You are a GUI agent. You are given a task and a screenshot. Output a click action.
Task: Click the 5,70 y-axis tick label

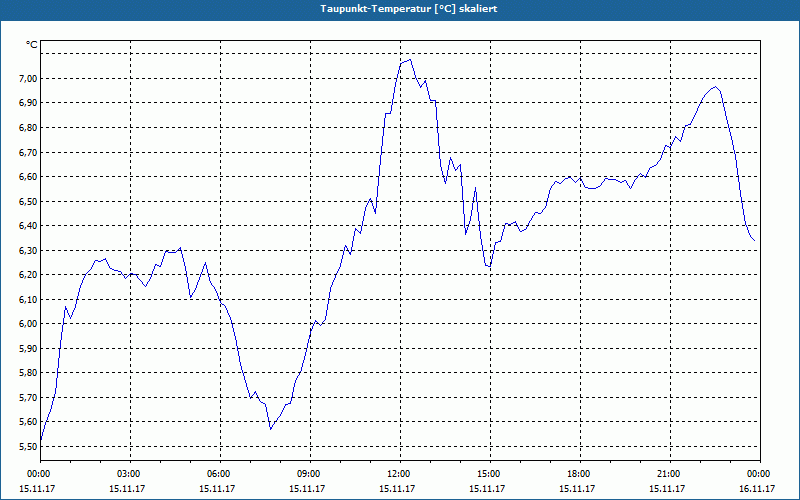28,397
